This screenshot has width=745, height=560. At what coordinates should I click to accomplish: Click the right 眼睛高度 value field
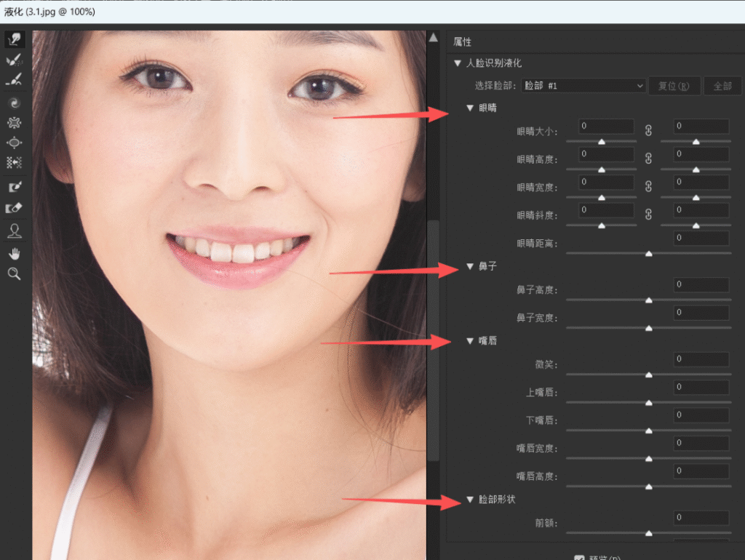click(701, 154)
